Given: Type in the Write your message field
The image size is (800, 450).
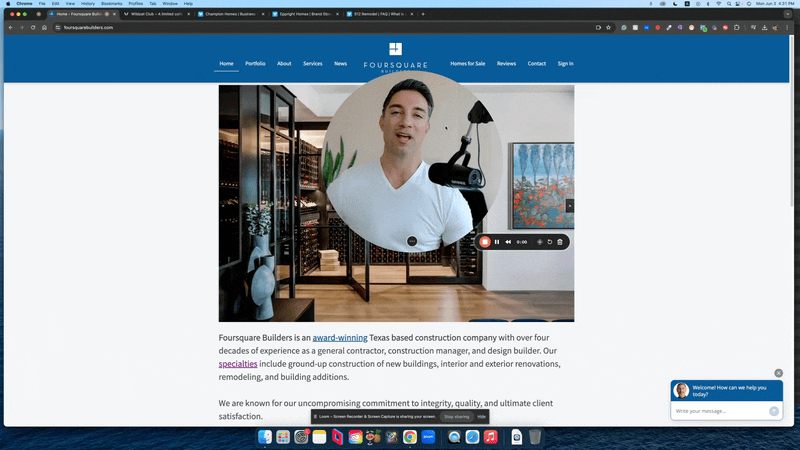Looking at the screenshot, I should pyautogui.click(x=720, y=411).
